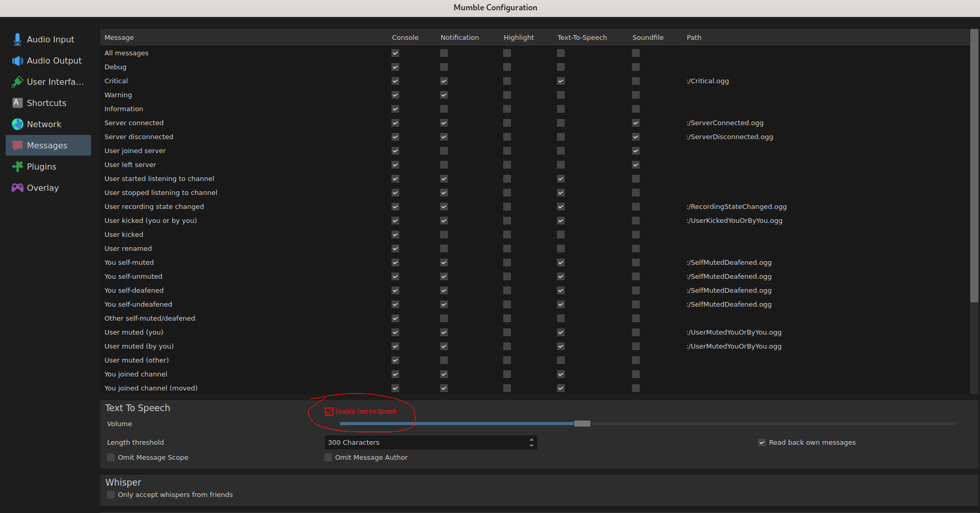980x513 pixels.
Task: Increase Length threshold with up arrow
Action: tap(532, 440)
